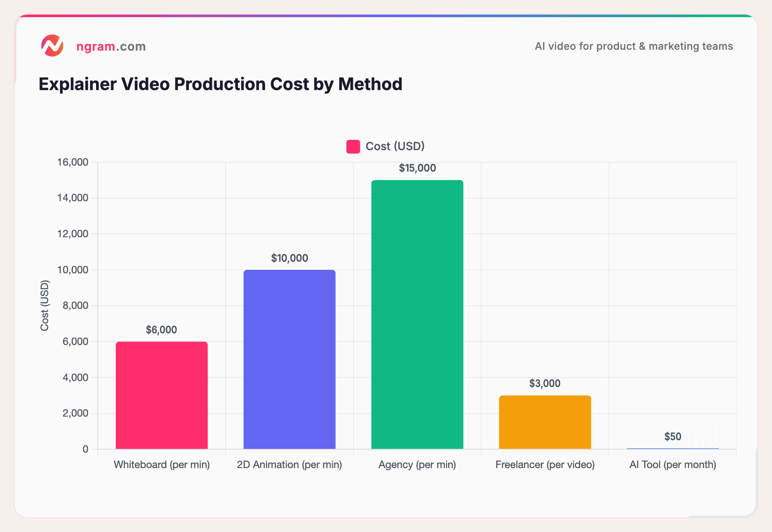Click the $15,000 value label above Agency bar

pyautogui.click(x=417, y=168)
